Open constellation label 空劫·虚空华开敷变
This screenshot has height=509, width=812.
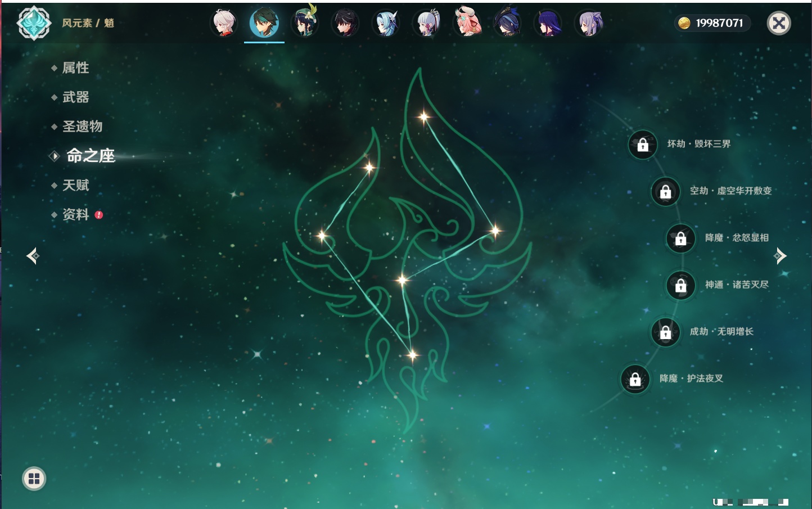pyautogui.click(x=731, y=191)
